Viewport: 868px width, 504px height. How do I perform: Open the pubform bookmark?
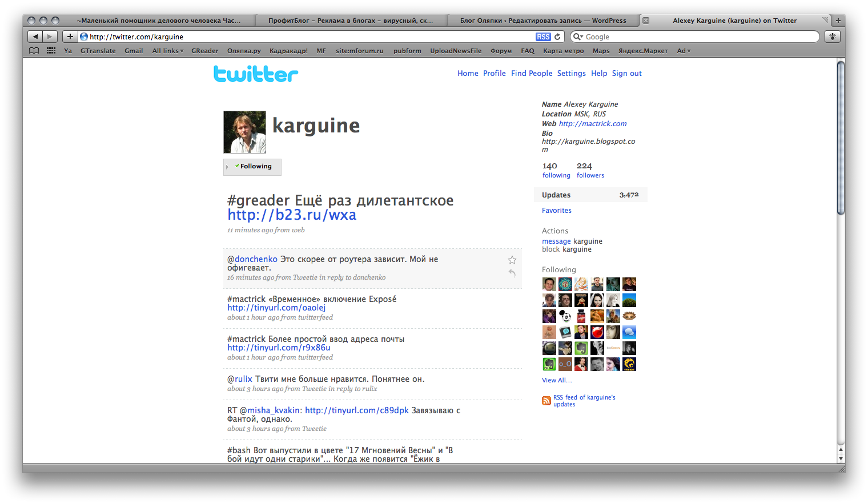tap(407, 51)
